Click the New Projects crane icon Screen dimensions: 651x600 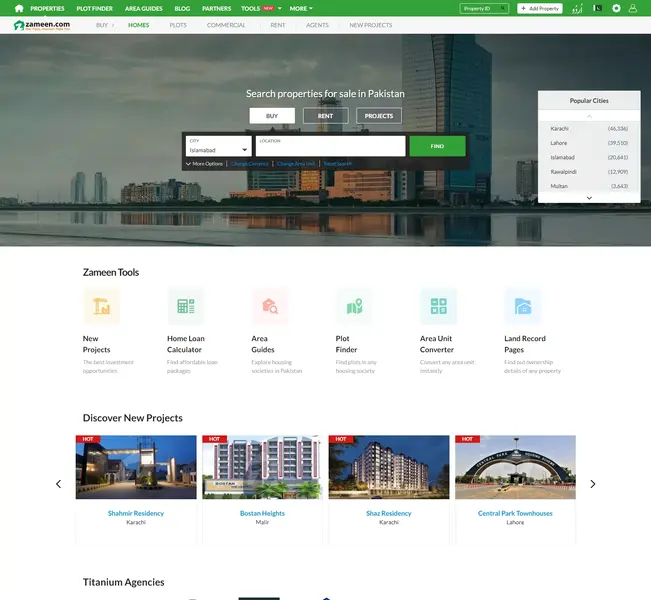click(x=101, y=306)
